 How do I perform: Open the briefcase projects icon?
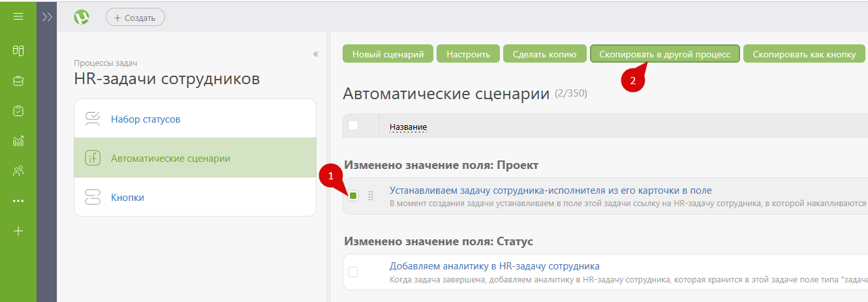(x=18, y=81)
